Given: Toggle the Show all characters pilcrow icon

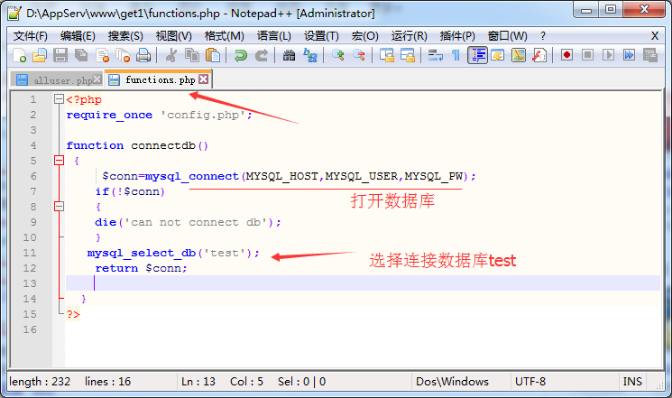Looking at the screenshot, I should tap(456, 55).
